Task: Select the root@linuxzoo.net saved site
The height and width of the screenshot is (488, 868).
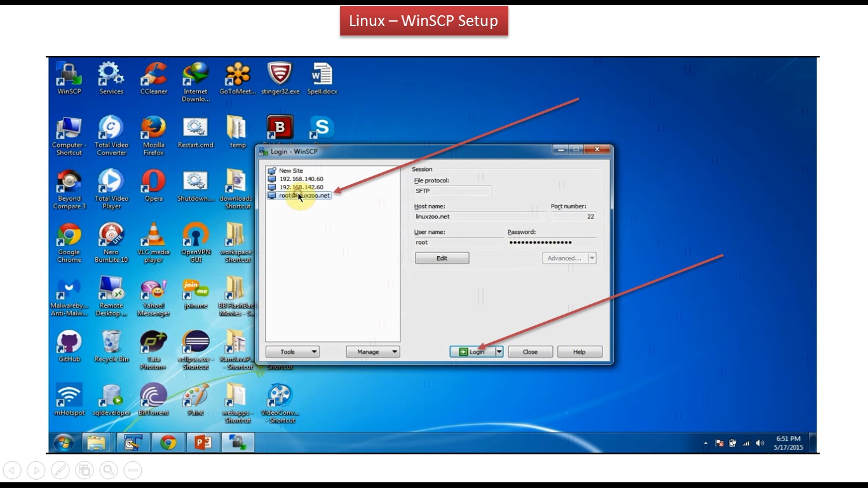Action: click(x=299, y=196)
